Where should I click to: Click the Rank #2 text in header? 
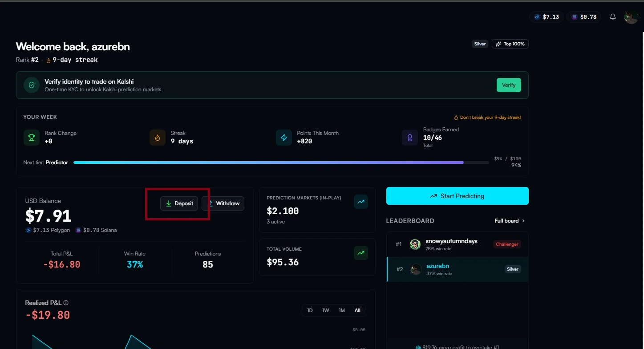(x=27, y=60)
